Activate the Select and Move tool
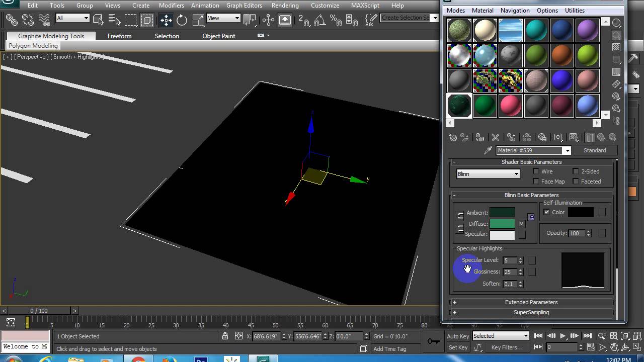The width and height of the screenshot is (644, 362). [x=166, y=20]
